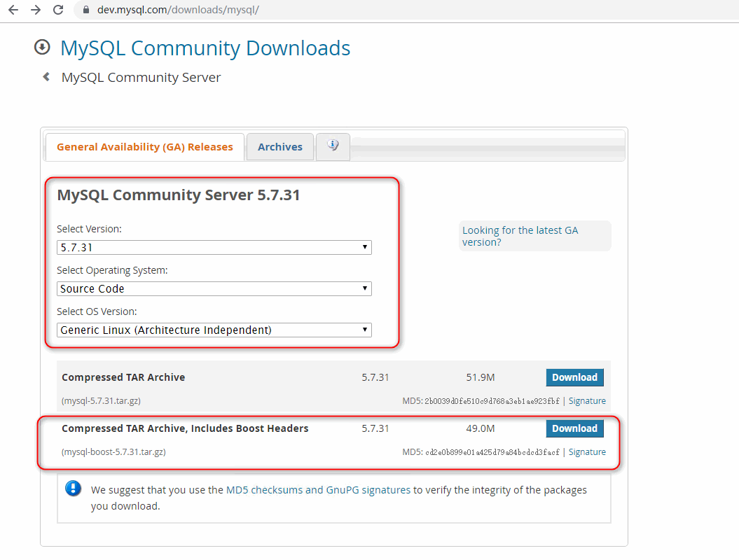
Task: Click the circular download icon beside the page title
Action: pos(42,47)
